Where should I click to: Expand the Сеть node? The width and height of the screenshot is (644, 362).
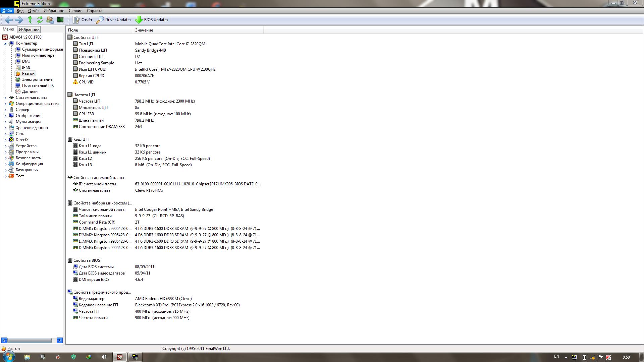(x=5, y=134)
